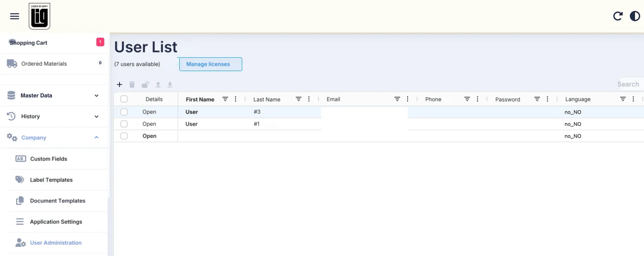Click the Shopping Cart badge showing 1
Viewport: 644px width, 256px height.
coord(100,42)
